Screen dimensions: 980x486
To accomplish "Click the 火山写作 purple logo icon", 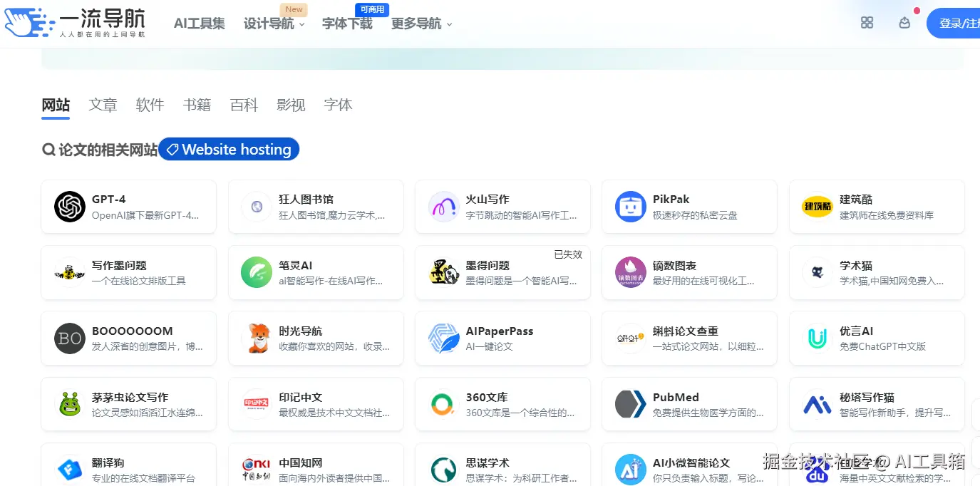I will pyautogui.click(x=443, y=207).
